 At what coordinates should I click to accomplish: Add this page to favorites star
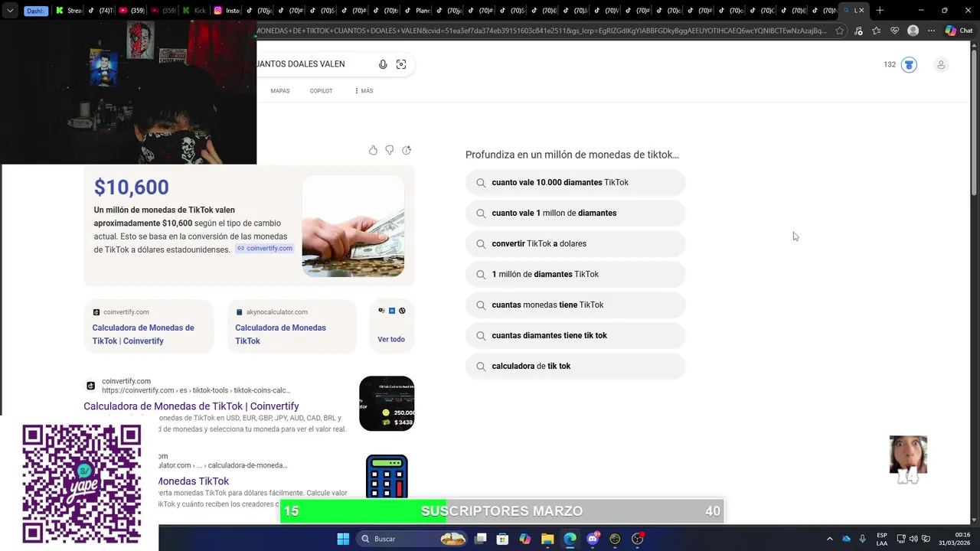(840, 31)
